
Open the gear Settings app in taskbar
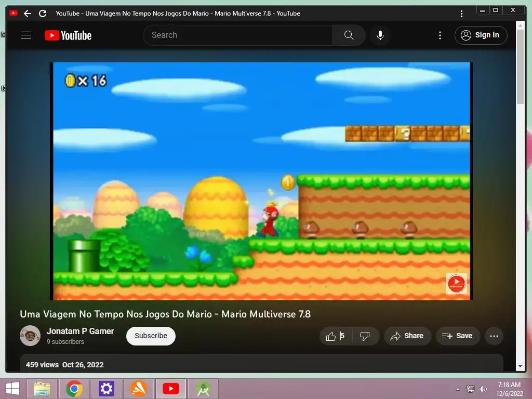click(x=106, y=389)
